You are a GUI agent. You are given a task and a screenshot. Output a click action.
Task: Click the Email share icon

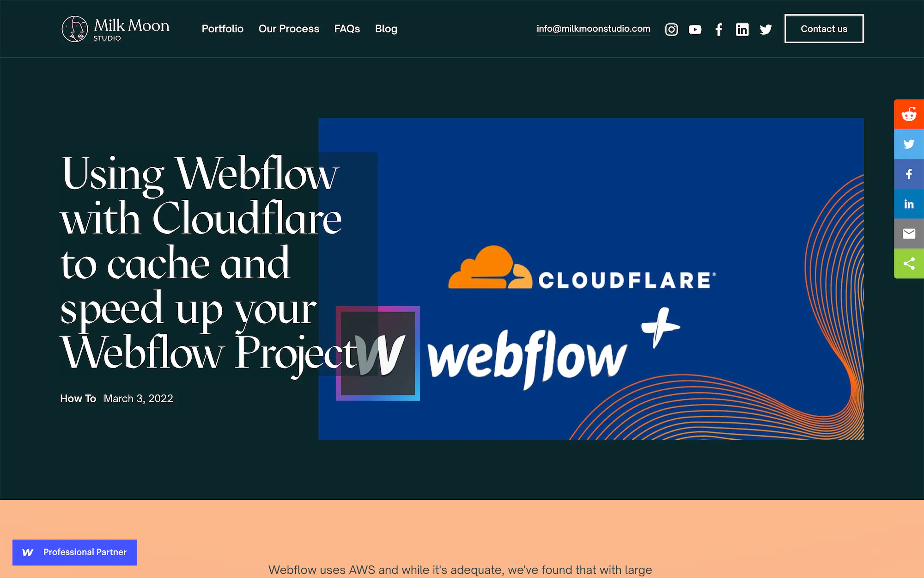(909, 233)
